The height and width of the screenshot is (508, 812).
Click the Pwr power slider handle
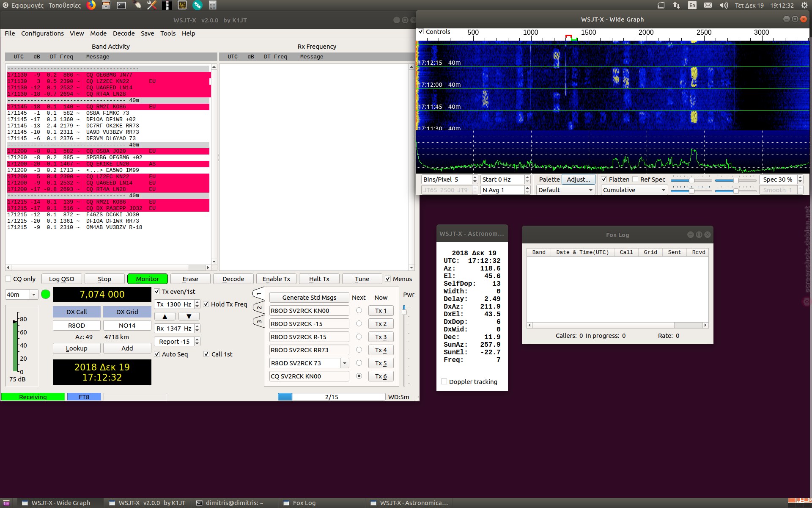coord(404,312)
